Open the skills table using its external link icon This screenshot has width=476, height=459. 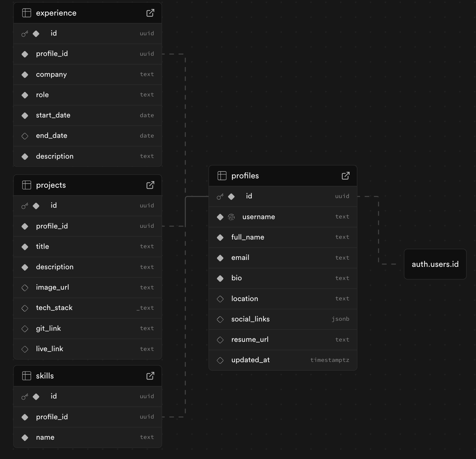point(150,376)
